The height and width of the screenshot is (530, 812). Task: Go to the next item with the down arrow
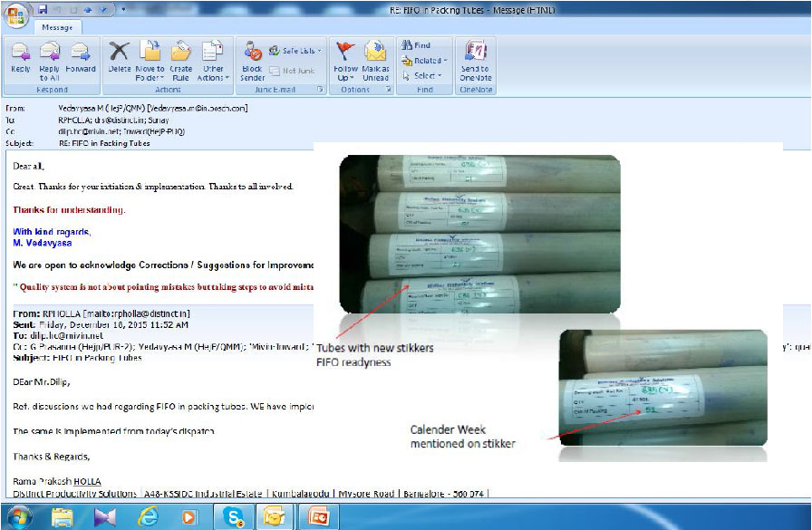(x=102, y=10)
